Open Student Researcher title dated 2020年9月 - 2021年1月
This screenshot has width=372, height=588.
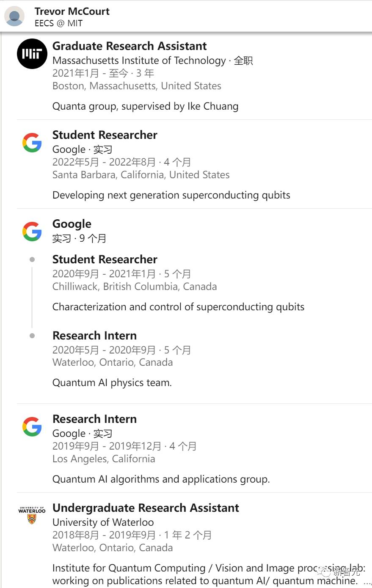pyautogui.click(x=105, y=259)
